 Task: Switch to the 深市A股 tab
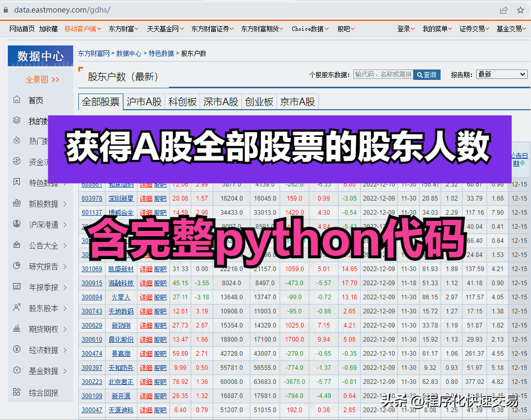tap(221, 102)
